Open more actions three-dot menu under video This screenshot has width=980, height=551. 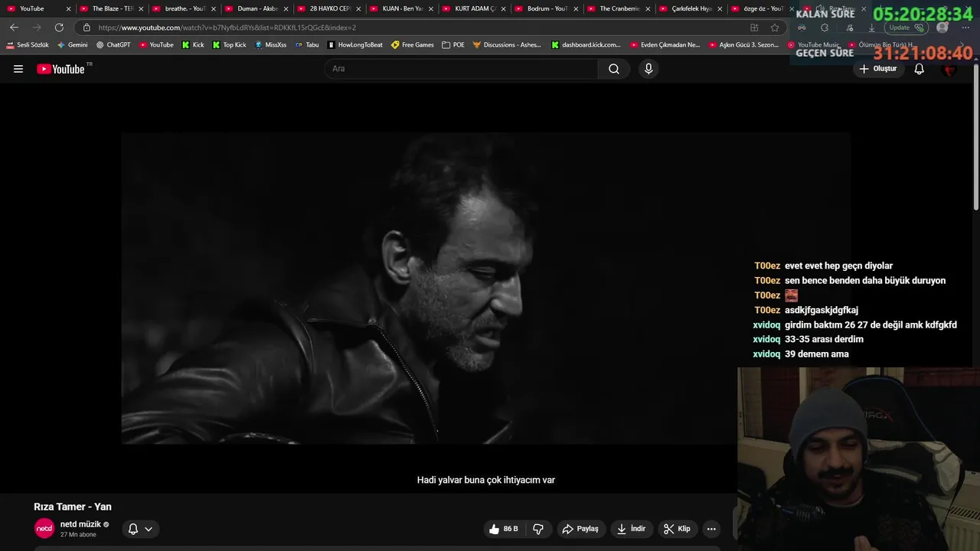pos(711,529)
